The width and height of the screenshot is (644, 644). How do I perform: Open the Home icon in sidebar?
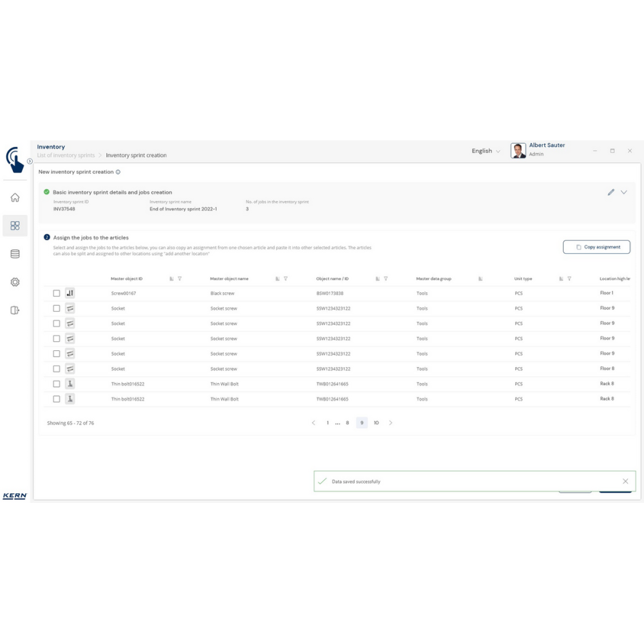tap(15, 198)
